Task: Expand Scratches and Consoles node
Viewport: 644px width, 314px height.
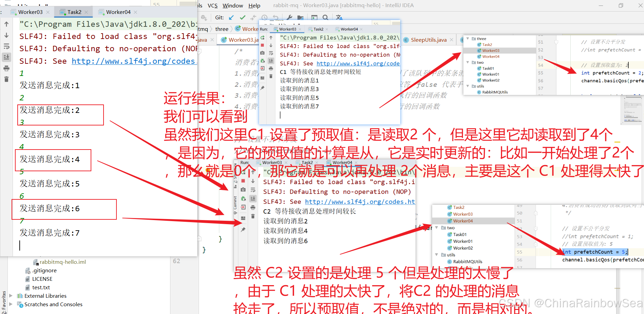Action: [x=11, y=304]
